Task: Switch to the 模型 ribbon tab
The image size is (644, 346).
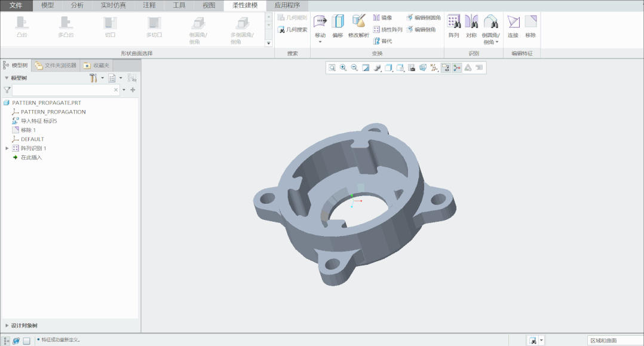Action: coord(47,5)
